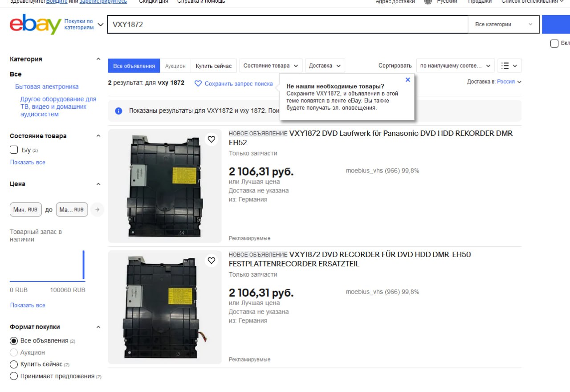
Task: Click the Мин. RUB price field
Action: point(26,209)
